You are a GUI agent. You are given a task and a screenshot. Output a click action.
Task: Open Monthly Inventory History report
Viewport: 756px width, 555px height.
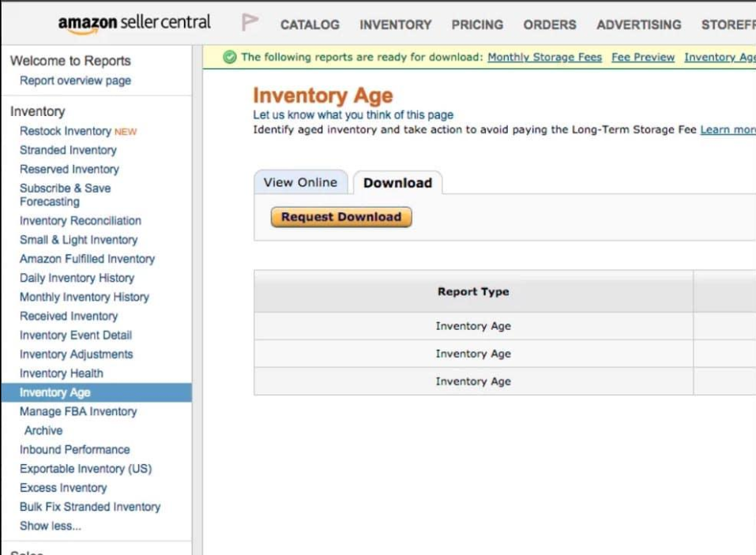point(85,298)
